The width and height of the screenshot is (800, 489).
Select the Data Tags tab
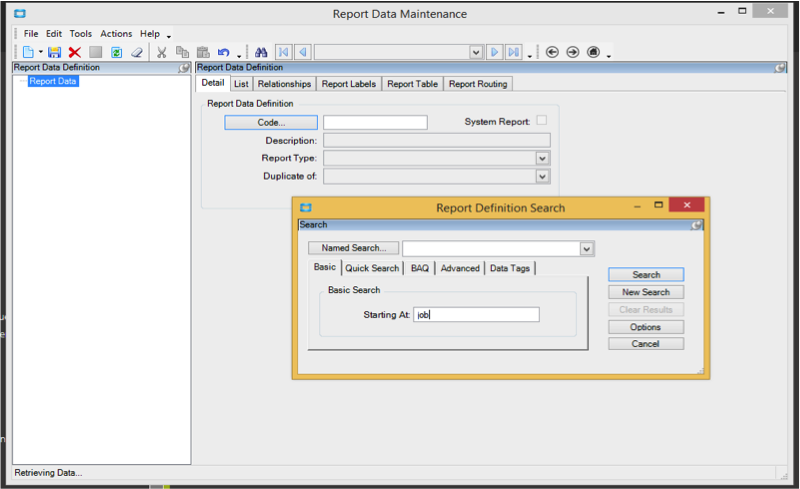pyautogui.click(x=510, y=268)
